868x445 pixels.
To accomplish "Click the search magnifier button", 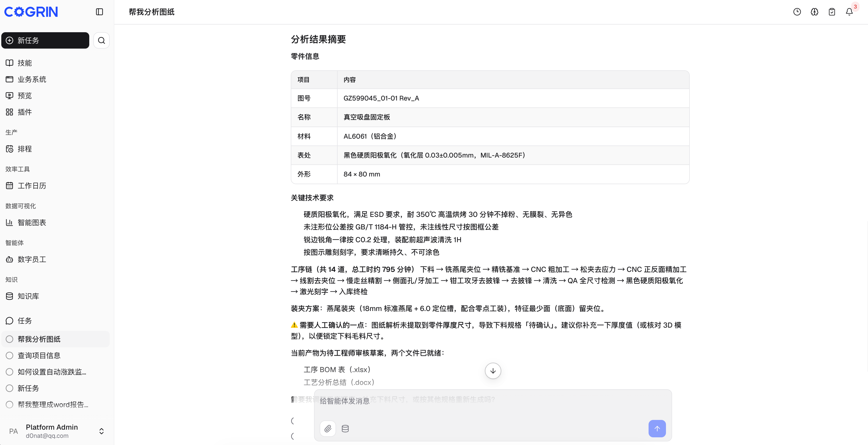I will 102,40.
